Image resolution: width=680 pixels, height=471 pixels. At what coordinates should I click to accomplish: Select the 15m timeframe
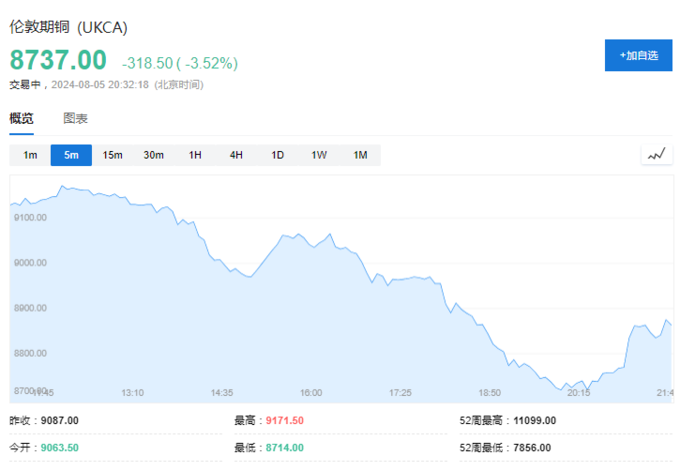(x=112, y=155)
